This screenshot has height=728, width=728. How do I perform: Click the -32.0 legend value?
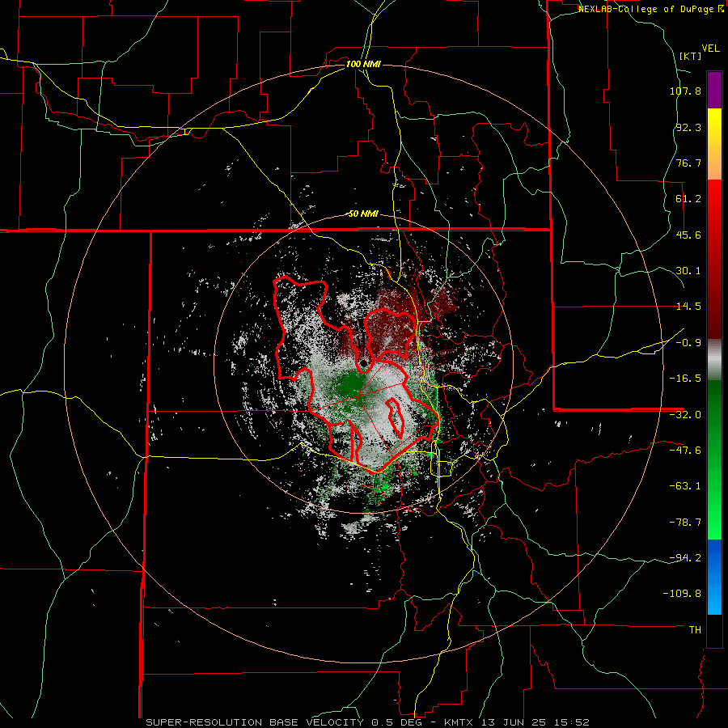coord(685,415)
